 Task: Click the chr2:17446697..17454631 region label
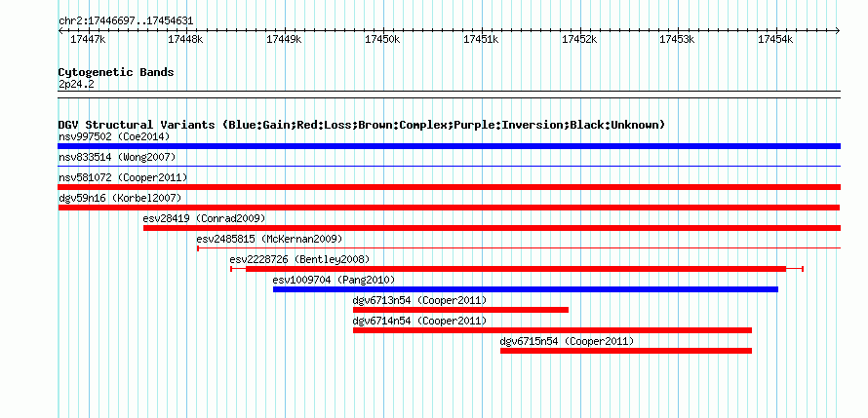126,21
